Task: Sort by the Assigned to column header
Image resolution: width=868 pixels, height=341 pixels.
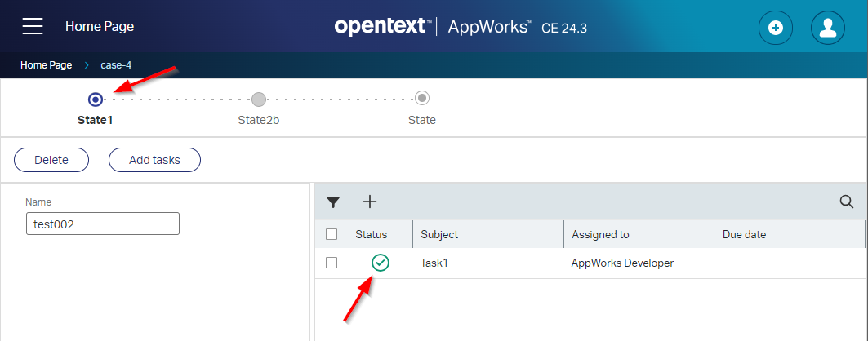Action: pyautogui.click(x=600, y=234)
